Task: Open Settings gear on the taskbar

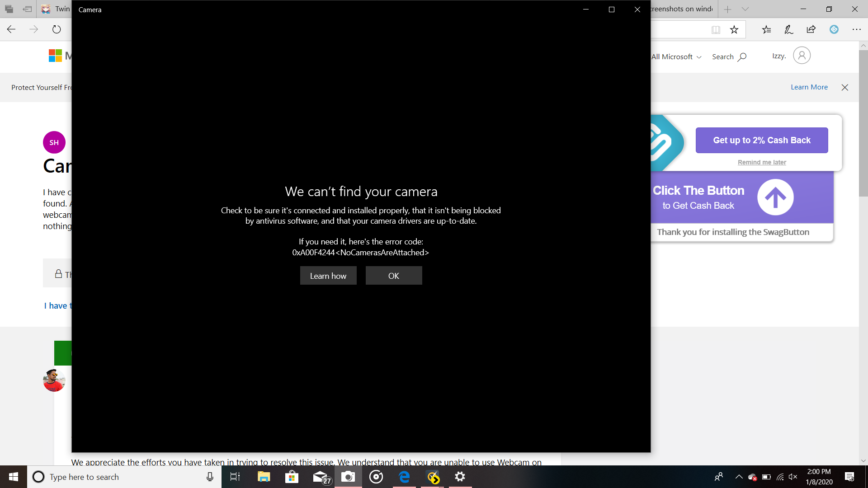Action: (x=460, y=477)
